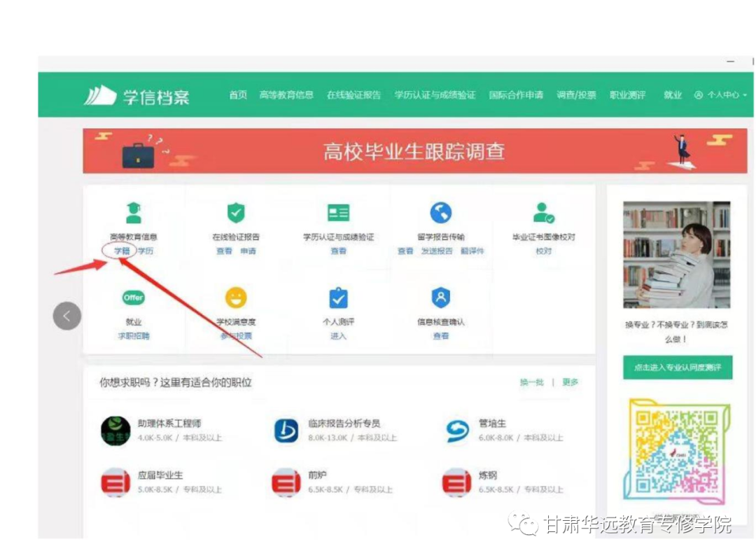Screen dimensions: 756x558
Task: Click the 学籍 link under 高等教育信息
Action: [x=122, y=251]
